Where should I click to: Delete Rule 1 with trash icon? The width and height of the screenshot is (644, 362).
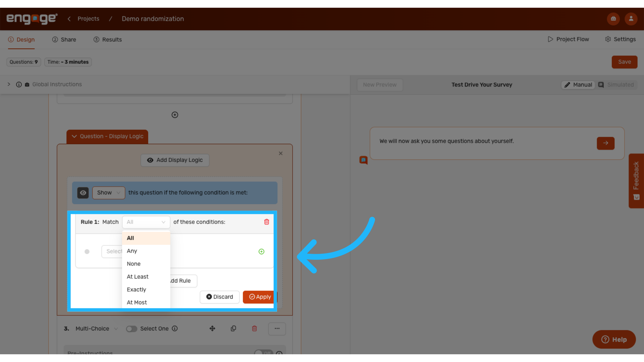tap(267, 222)
